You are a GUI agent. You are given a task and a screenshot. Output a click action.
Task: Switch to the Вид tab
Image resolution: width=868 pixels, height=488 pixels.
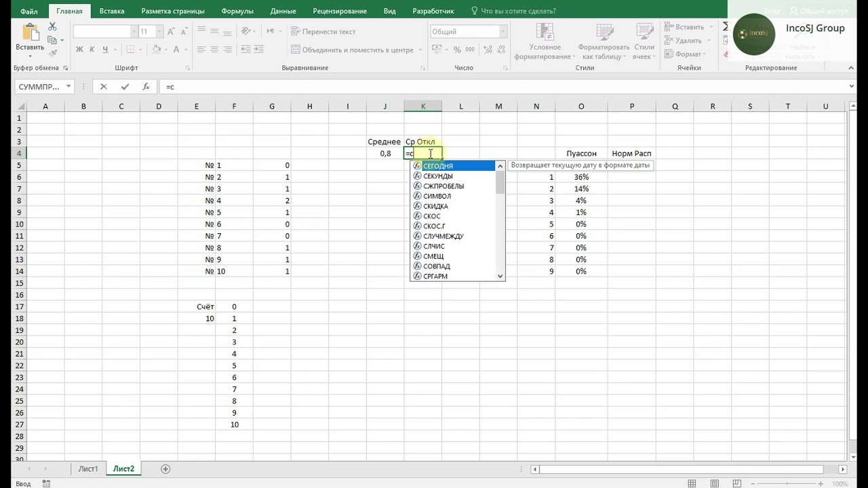point(390,12)
